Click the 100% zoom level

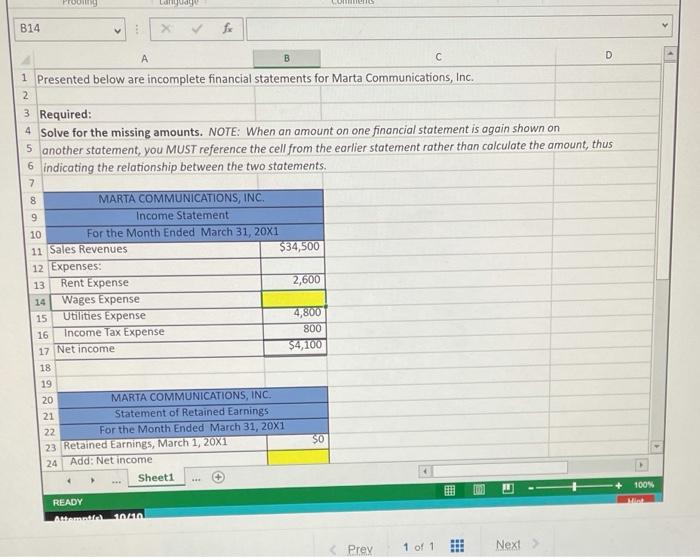[644, 485]
